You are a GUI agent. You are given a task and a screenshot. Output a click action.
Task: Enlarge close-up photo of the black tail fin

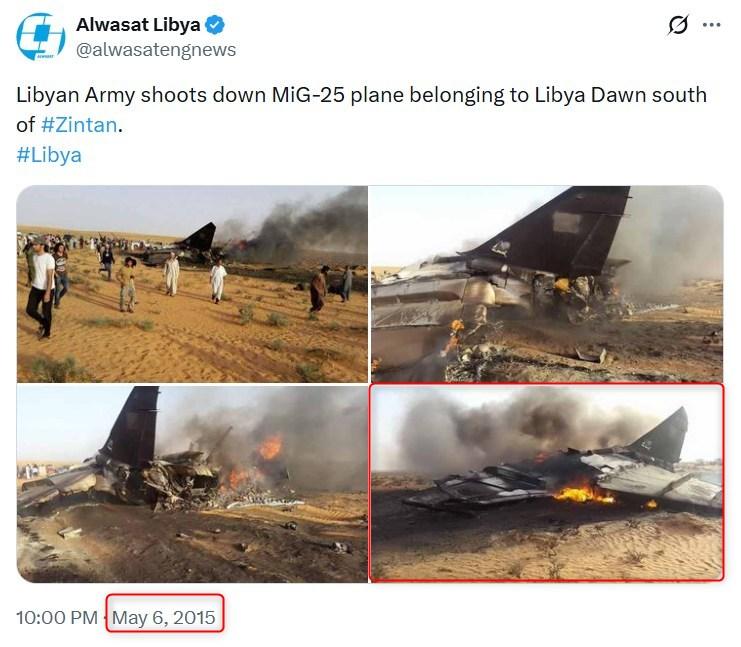[x=547, y=284]
